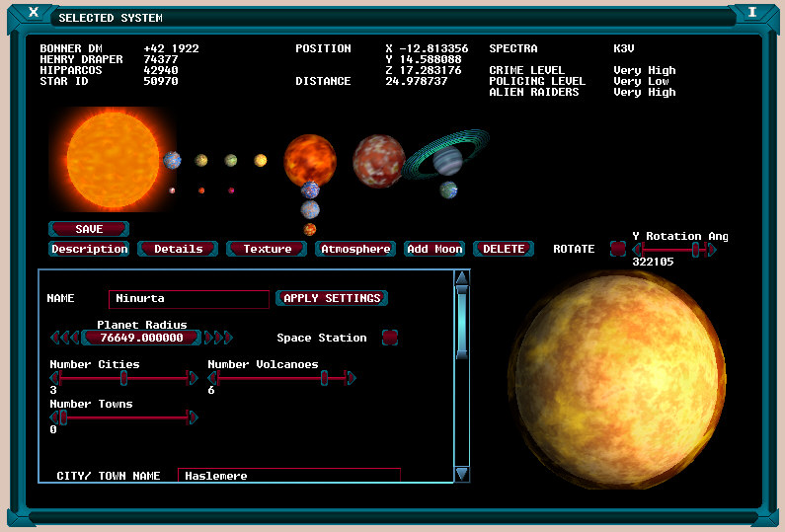
Task: Adjust the Number Volcanoes slider handle
Action: [324, 377]
